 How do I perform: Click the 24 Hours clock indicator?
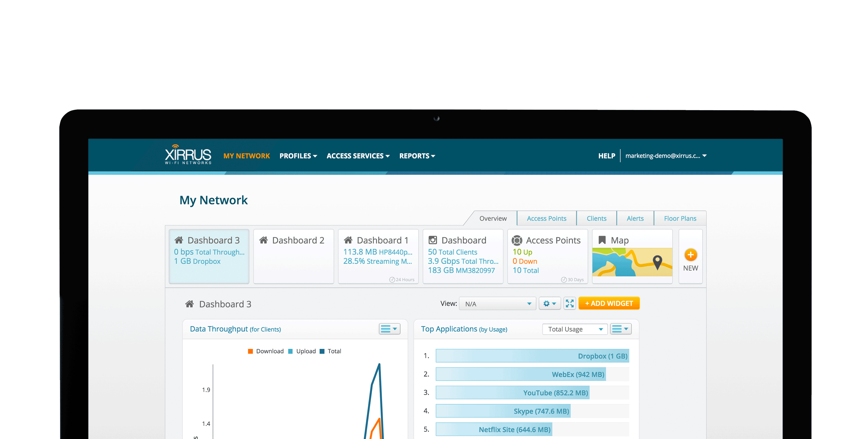pyautogui.click(x=402, y=279)
